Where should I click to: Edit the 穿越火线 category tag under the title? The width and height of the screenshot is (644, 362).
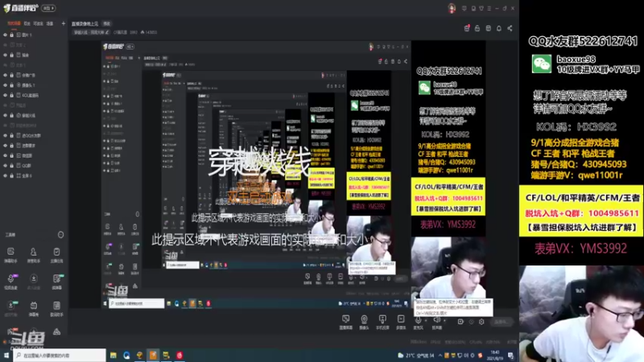coord(91,32)
